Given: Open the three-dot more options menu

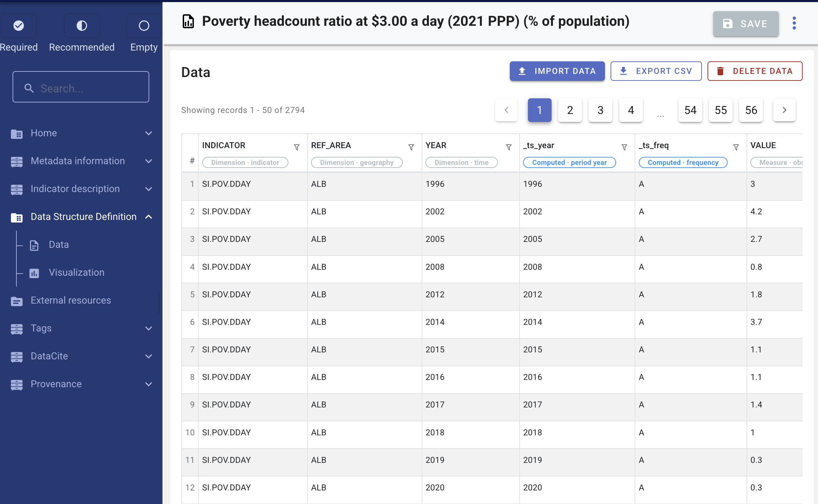Looking at the screenshot, I should 794,23.
